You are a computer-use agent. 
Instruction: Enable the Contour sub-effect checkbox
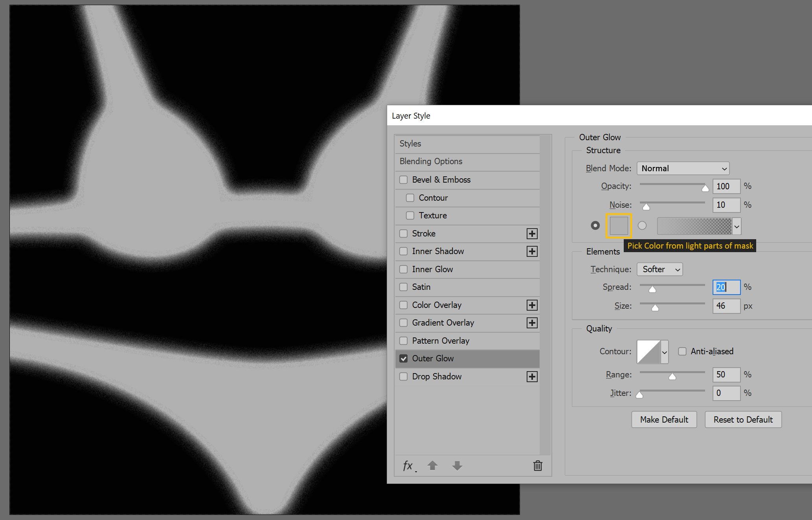(410, 198)
